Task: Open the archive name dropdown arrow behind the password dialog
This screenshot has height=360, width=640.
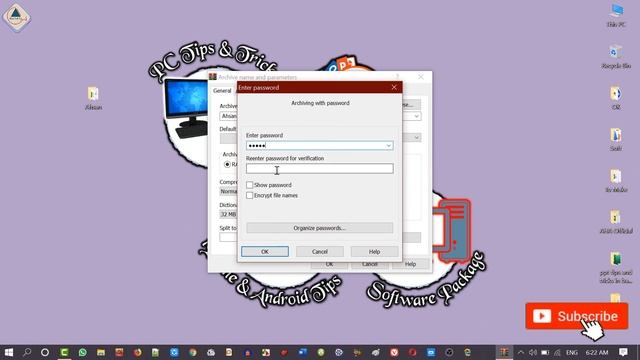Action: pyautogui.click(x=416, y=116)
